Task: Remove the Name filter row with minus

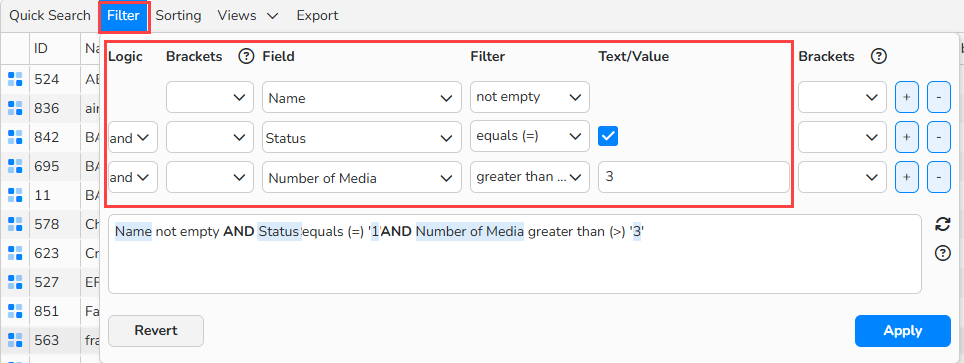Action: tap(939, 97)
